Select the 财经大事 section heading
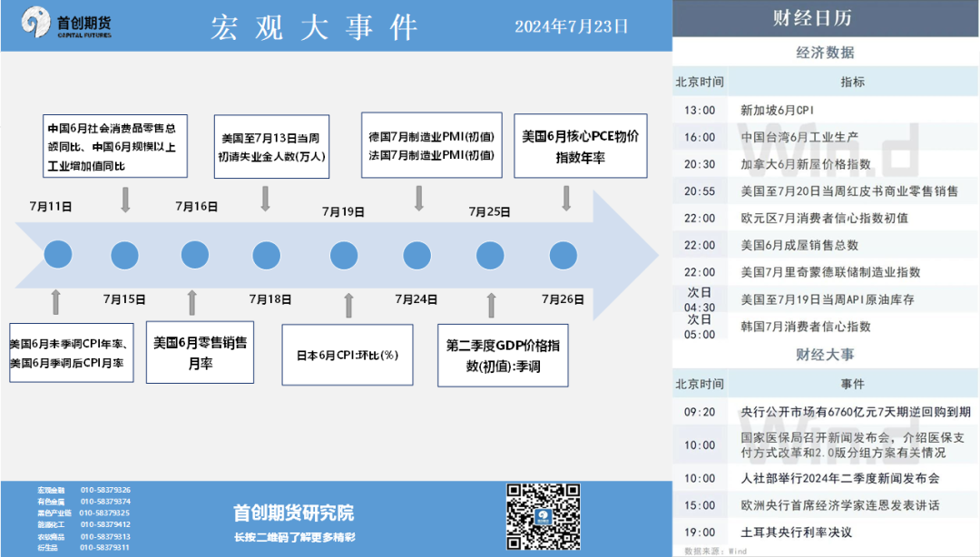 click(825, 355)
